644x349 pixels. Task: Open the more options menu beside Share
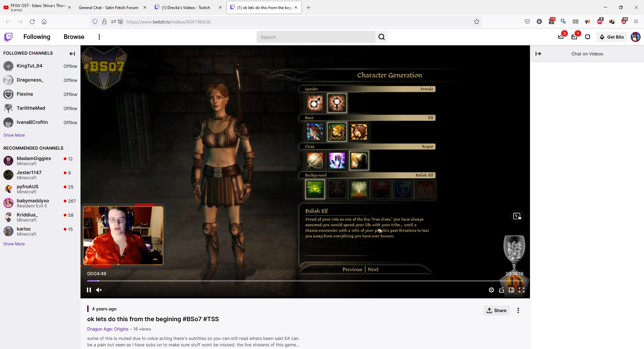pyautogui.click(x=518, y=310)
